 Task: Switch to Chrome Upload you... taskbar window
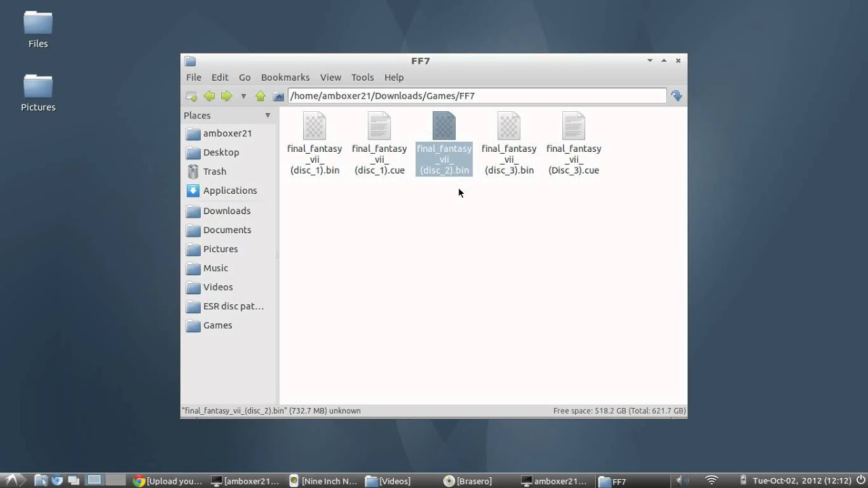(x=169, y=481)
